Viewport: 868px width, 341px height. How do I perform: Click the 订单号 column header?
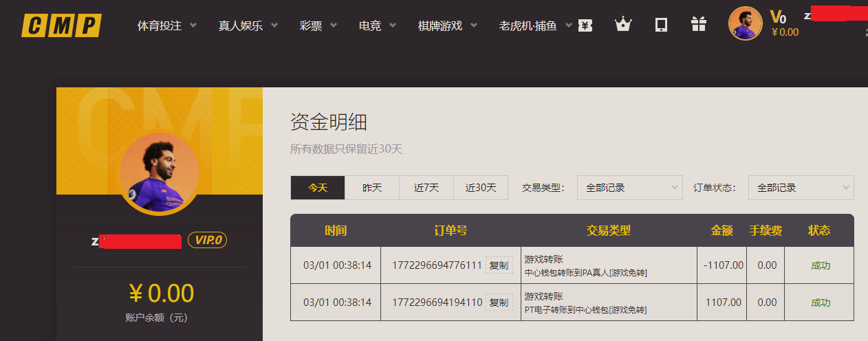pos(451,231)
